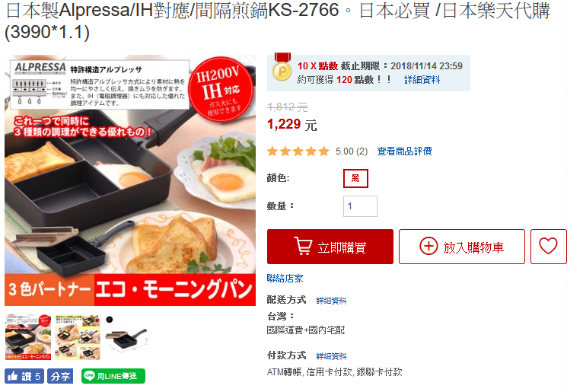
Task: Click the 數量 quantity input field
Action: 360,206
